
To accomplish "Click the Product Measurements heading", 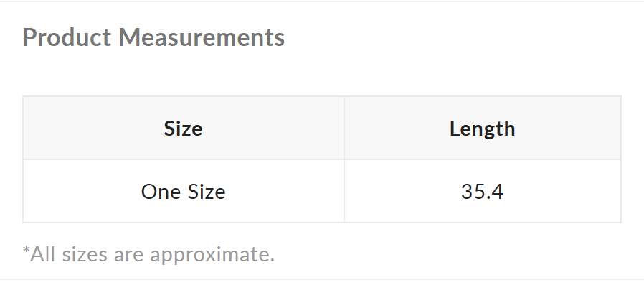I will (x=153, y=37).
